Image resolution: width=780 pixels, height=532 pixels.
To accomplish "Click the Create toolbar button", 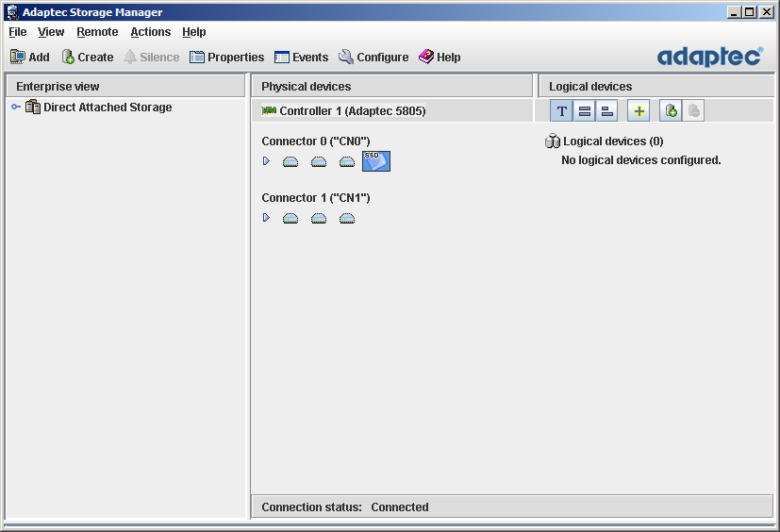I will [x=88, y=58].
